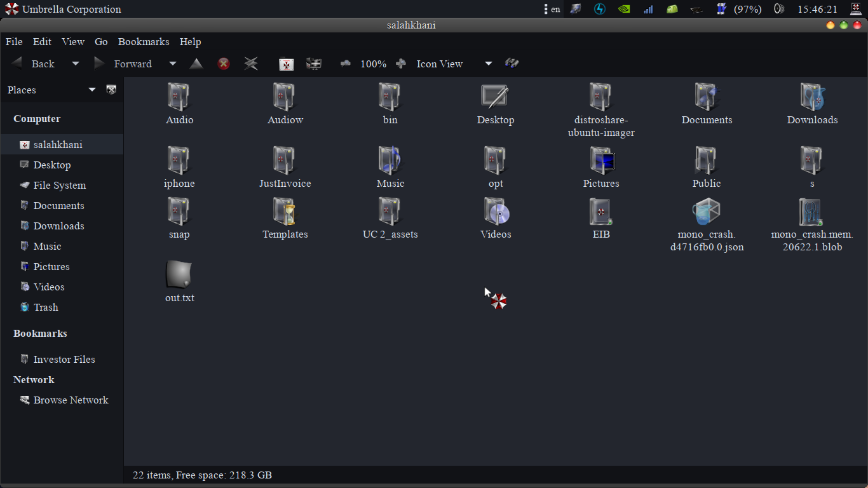Image resolution: width=868 pixels, height=488 pixels.
Task: Select mono_crash.mem.20622.1.blob file
Action: pyautogui.click(x=812, y=225)
